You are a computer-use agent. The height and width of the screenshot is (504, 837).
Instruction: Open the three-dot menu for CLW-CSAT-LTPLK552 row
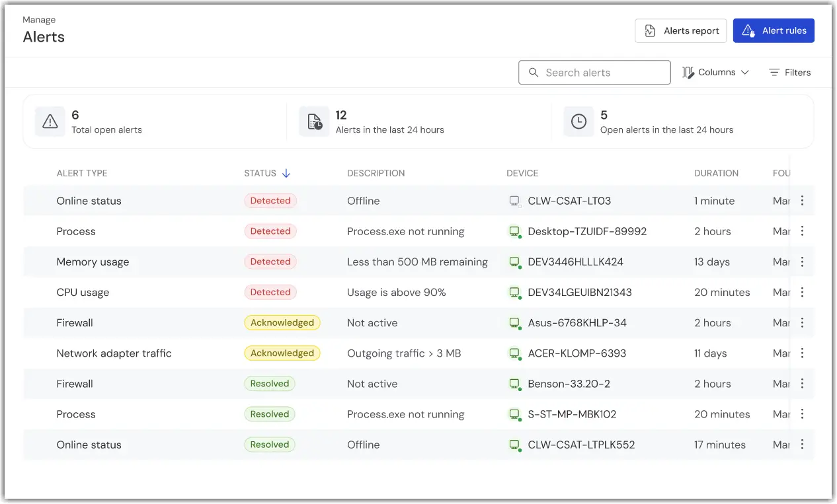[x=802, y=445]
